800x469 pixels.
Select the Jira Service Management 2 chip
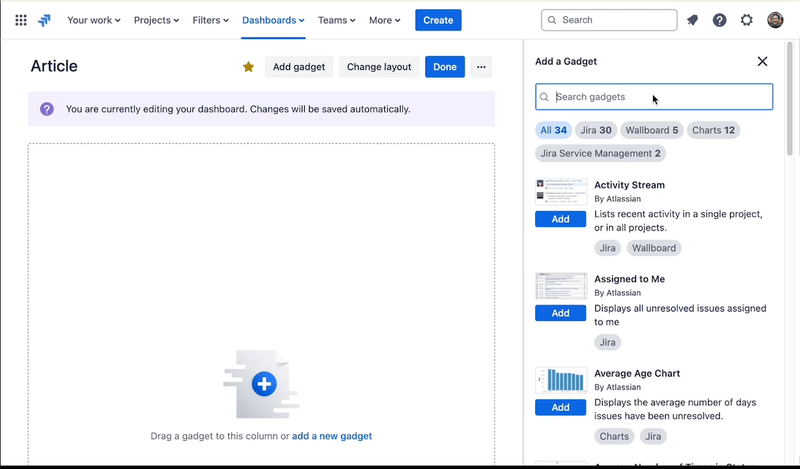click(x=601, y=153)
